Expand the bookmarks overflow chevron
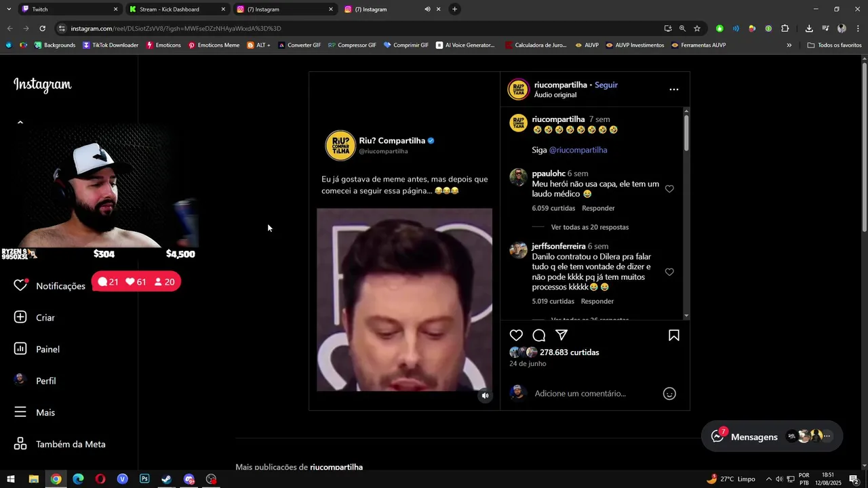Image resolution: width=868 pixels, height=488 pixels. 789,45
